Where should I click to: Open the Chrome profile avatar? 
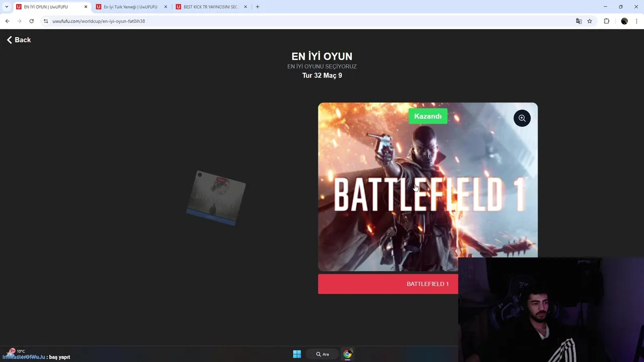pos(624,21)
